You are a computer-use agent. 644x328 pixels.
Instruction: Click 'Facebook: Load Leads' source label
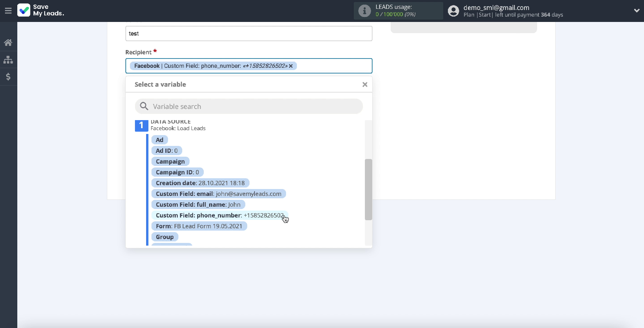(178, 128)
